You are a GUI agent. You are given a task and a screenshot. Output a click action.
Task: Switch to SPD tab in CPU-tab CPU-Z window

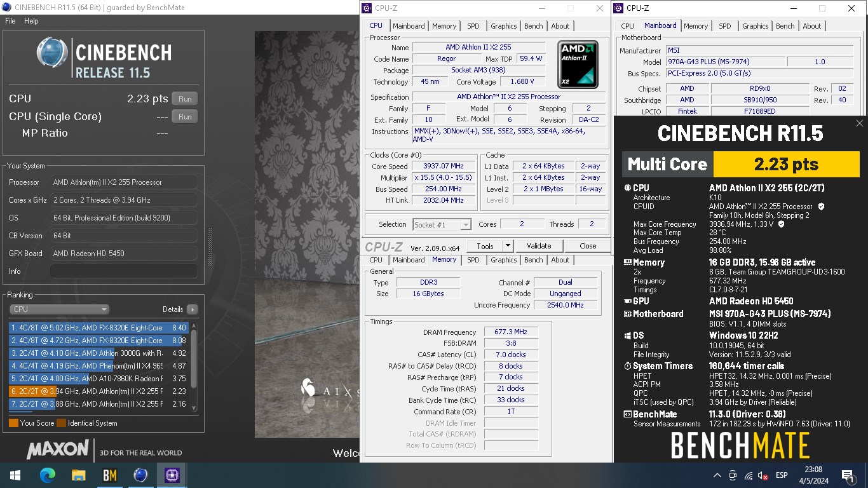point(473,26)
